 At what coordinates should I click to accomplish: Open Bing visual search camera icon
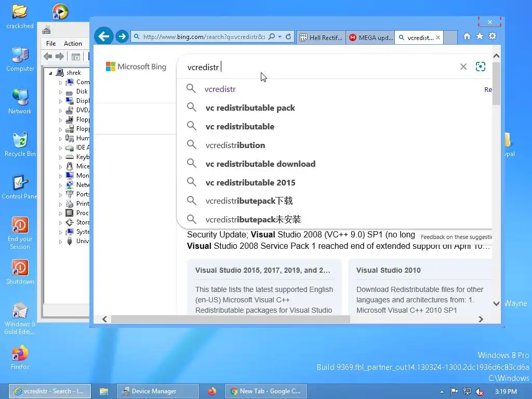click(x=481, y=66)
